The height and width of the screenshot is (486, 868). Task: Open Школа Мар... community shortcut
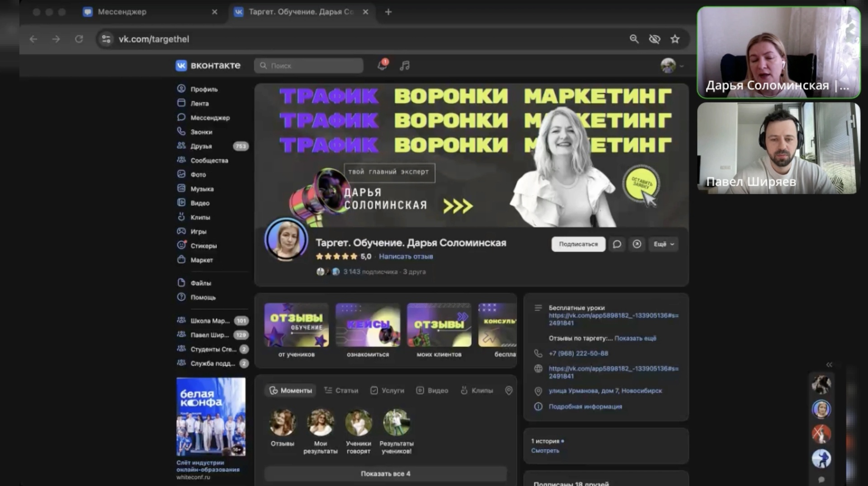coord(212,321)
